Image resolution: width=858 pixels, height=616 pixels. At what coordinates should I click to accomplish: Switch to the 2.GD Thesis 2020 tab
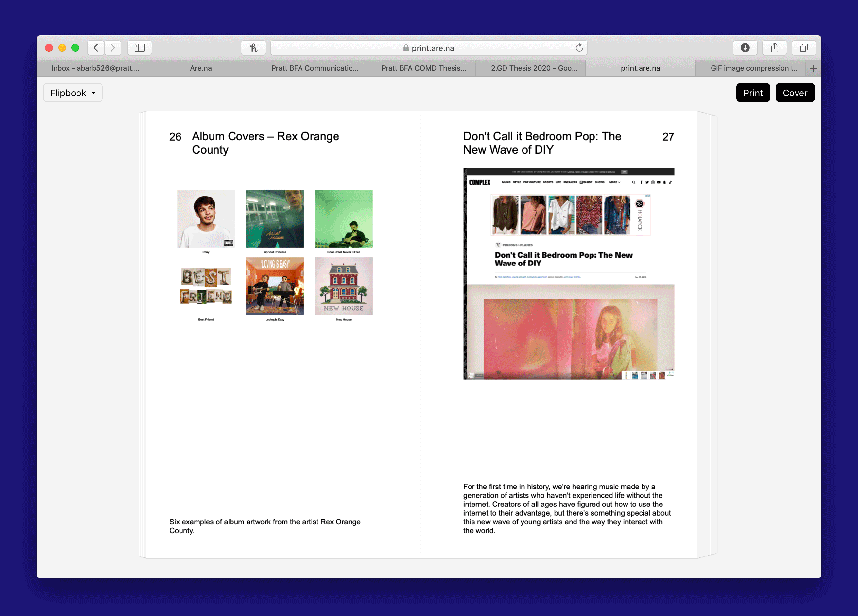(530, 68)
